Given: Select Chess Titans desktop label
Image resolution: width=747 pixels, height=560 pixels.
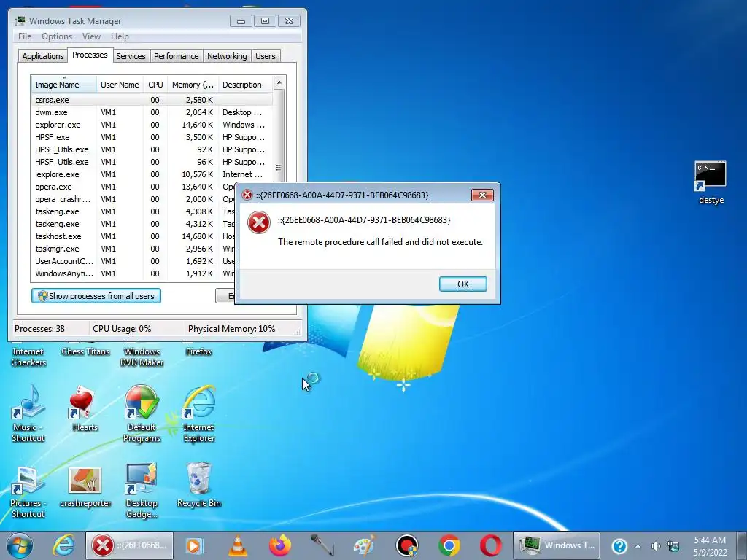Looking at the screenshot, I should (x=85, y=351).
